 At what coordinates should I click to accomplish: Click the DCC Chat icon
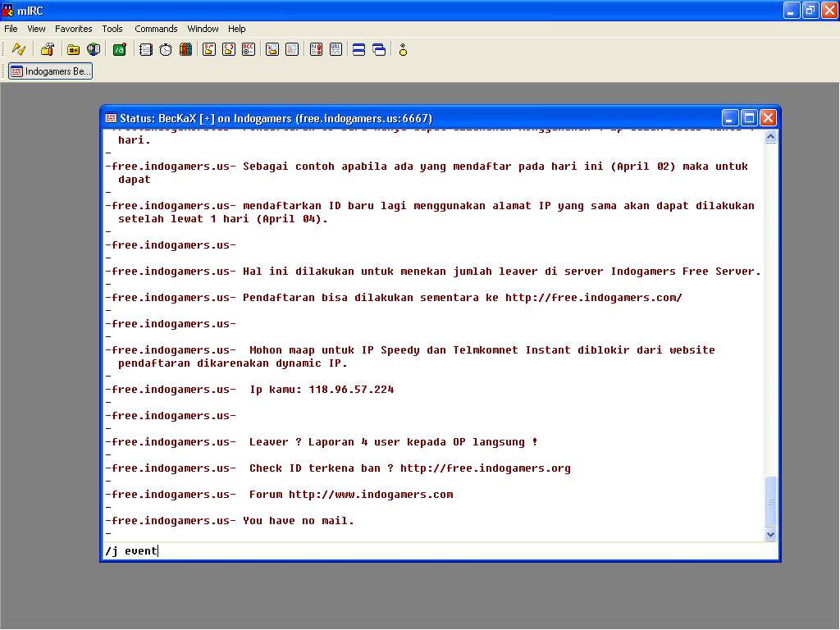tap(229, 50)
